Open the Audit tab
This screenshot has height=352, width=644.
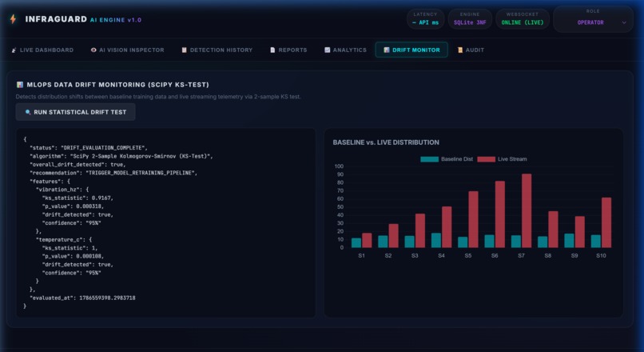(x=471, y=50)
